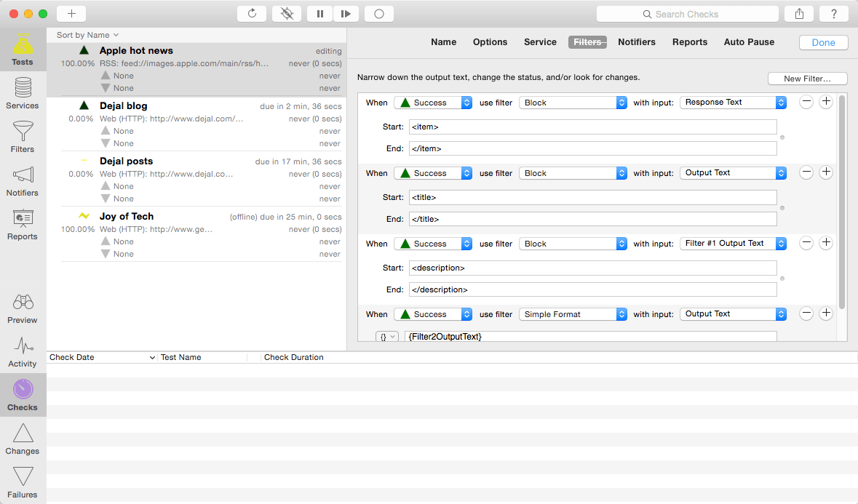Add a filter after the Simple Format filter
The height and width of the screenshot is (504, 858).
[826, 313]
